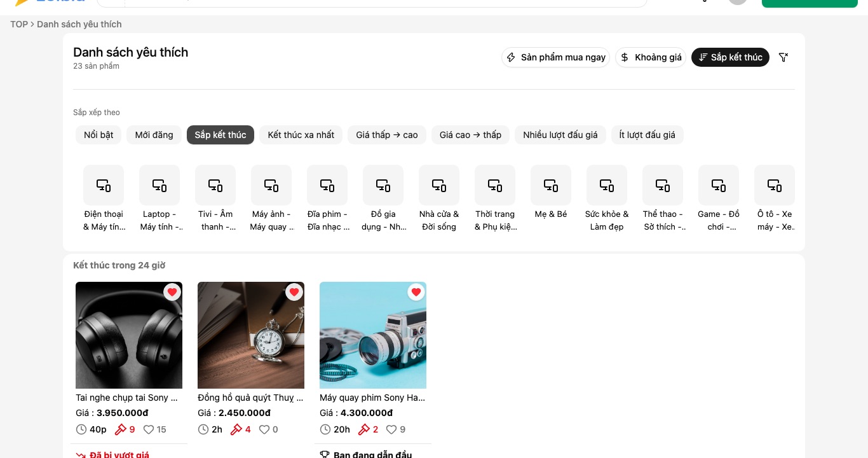
Task: Sort by Giá cao → thấp
Action: [x=470, y=135]
